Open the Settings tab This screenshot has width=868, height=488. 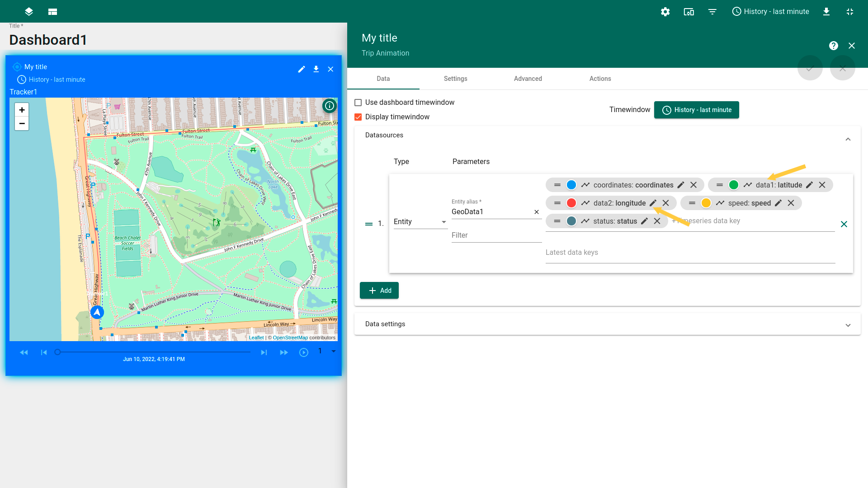coord(455,79)
